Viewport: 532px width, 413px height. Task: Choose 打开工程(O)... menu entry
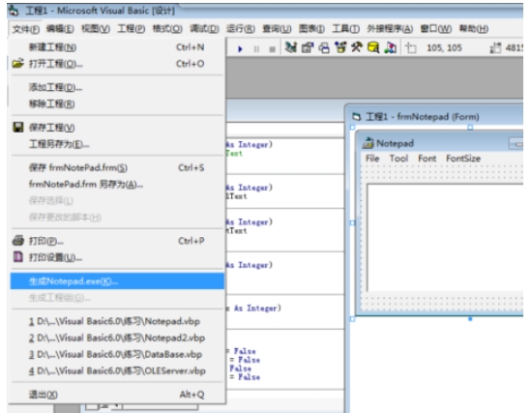pos(117,64)
